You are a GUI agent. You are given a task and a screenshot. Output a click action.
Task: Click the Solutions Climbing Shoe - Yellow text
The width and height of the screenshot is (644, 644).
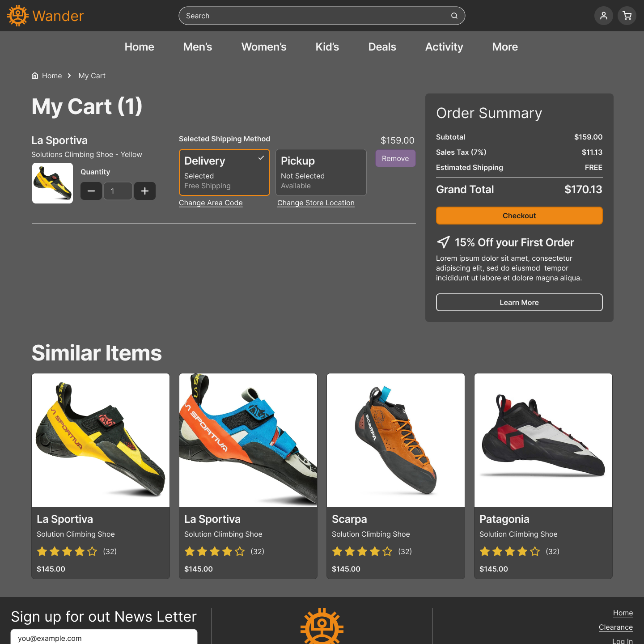[87, 154]
